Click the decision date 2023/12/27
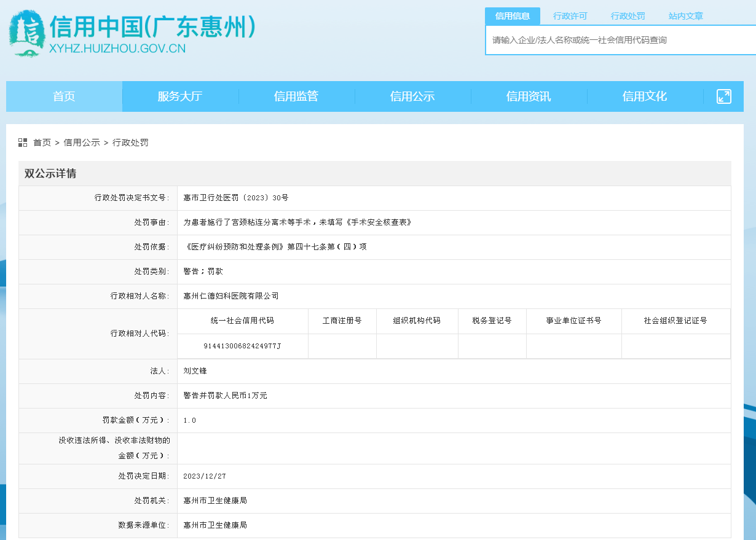The width and height of the screenshot is (756, 540). pos(205,477)
